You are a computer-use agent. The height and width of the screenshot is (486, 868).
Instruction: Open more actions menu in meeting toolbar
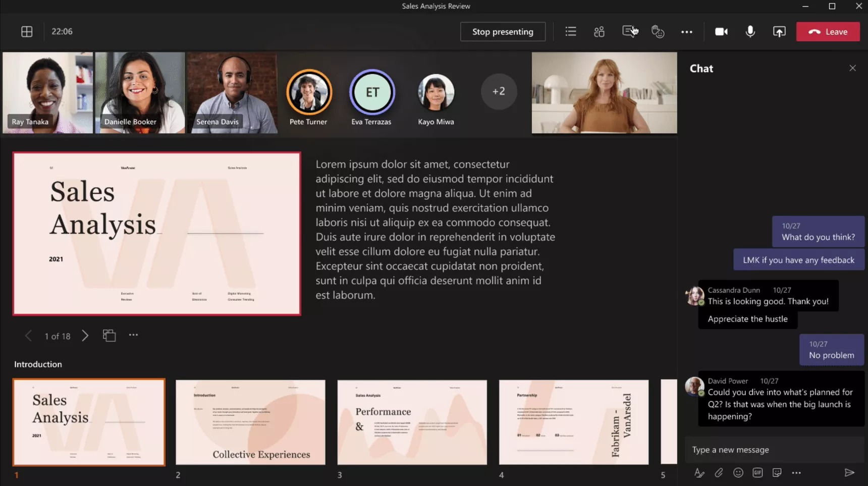point(686,32)
